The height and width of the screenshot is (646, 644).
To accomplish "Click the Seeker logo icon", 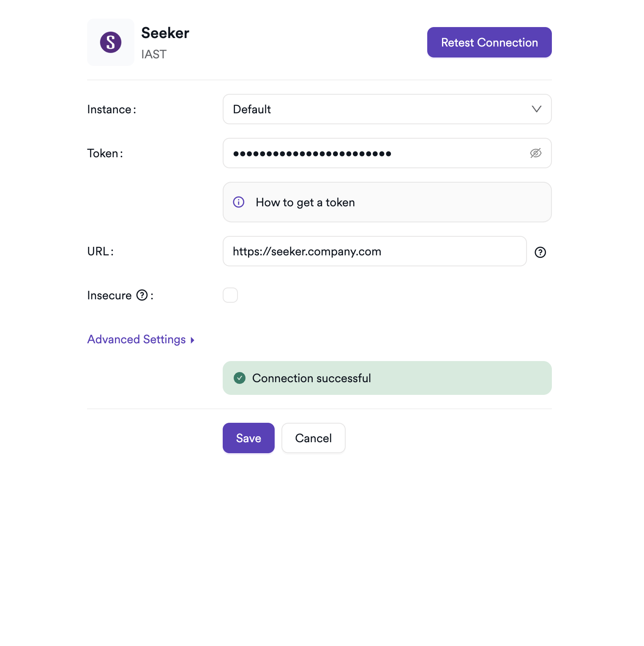I will tap(110, 42).
